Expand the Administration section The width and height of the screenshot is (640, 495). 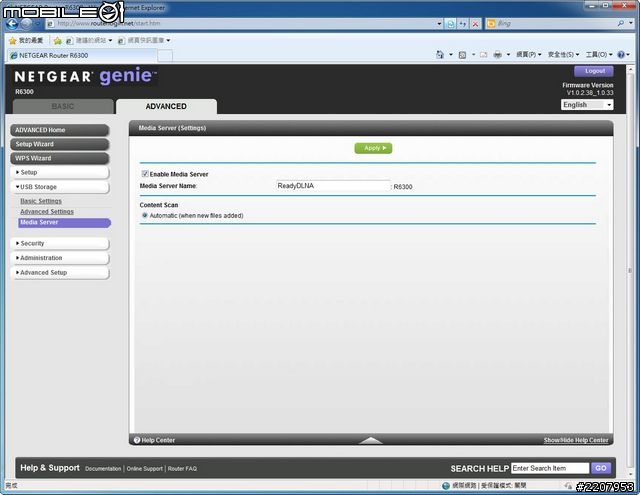pyautogui.click(x=60, y=258)
